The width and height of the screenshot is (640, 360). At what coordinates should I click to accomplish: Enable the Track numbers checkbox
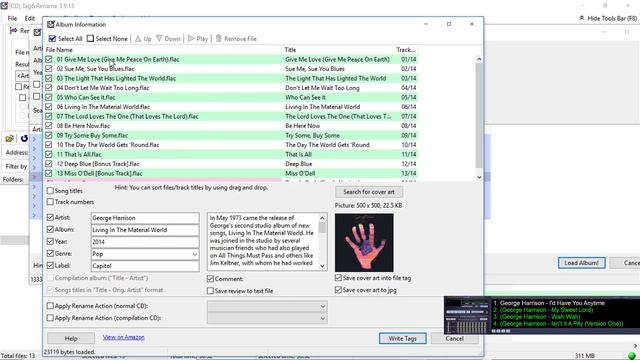click(x=50, y=202)
